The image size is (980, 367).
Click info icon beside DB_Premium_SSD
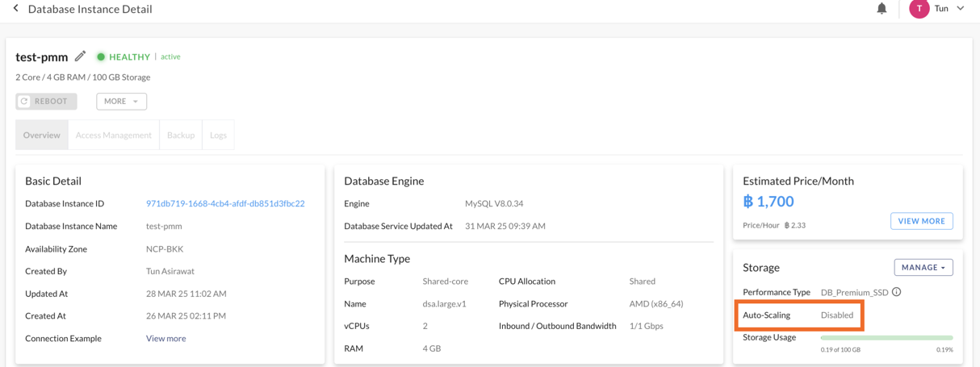[896, 292]
